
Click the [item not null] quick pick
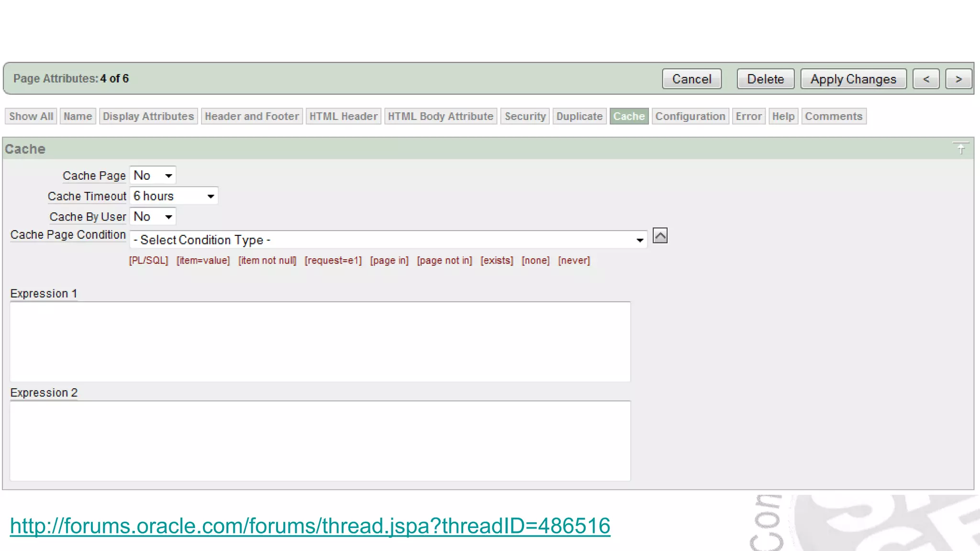(x=267, y=261)
